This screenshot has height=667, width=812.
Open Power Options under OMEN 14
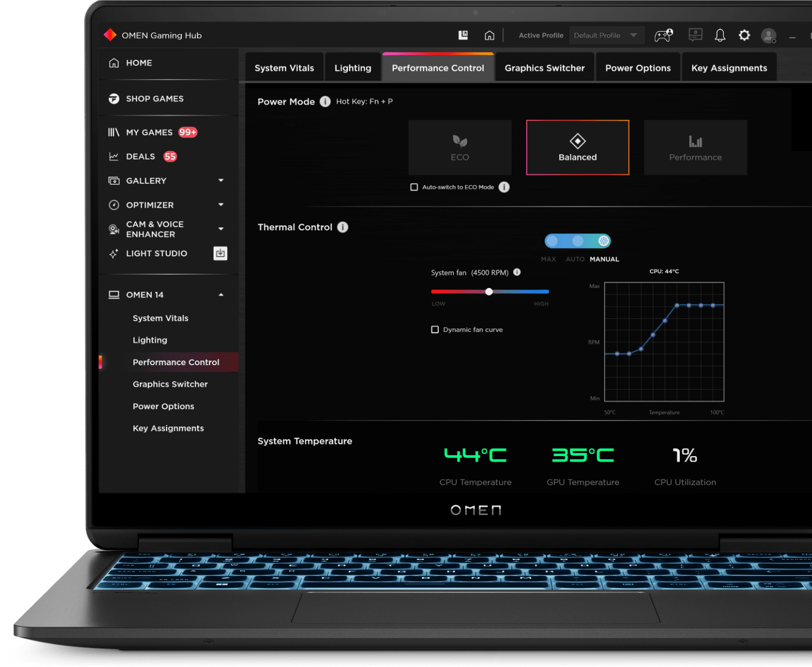(163, 406)
